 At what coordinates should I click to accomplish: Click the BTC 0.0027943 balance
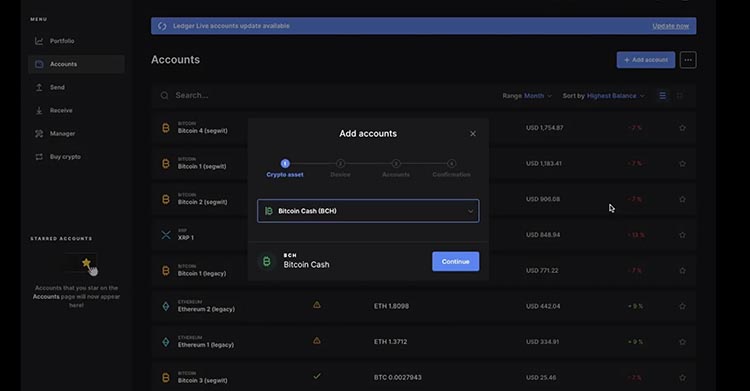[x=397, y=378]
